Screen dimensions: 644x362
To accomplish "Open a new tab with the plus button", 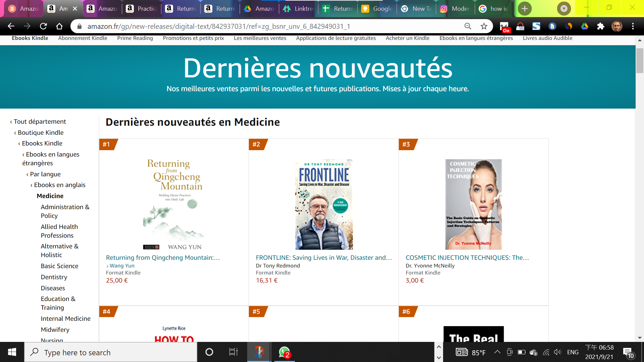I will 525,9.
